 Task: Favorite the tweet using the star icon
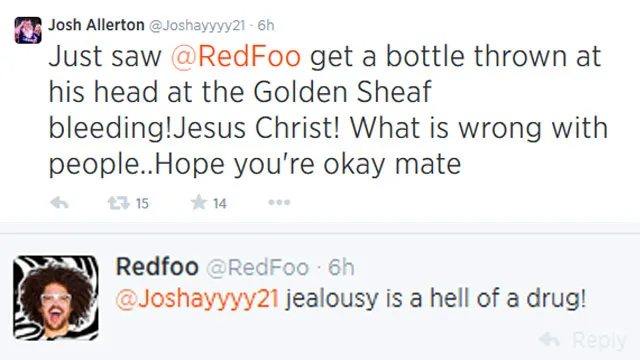pos(199,202)
